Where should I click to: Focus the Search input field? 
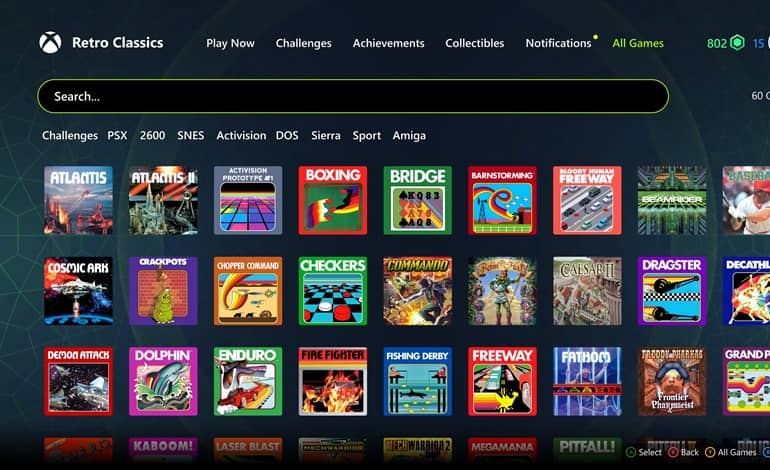pyautogui.click(x=353, y=96)
